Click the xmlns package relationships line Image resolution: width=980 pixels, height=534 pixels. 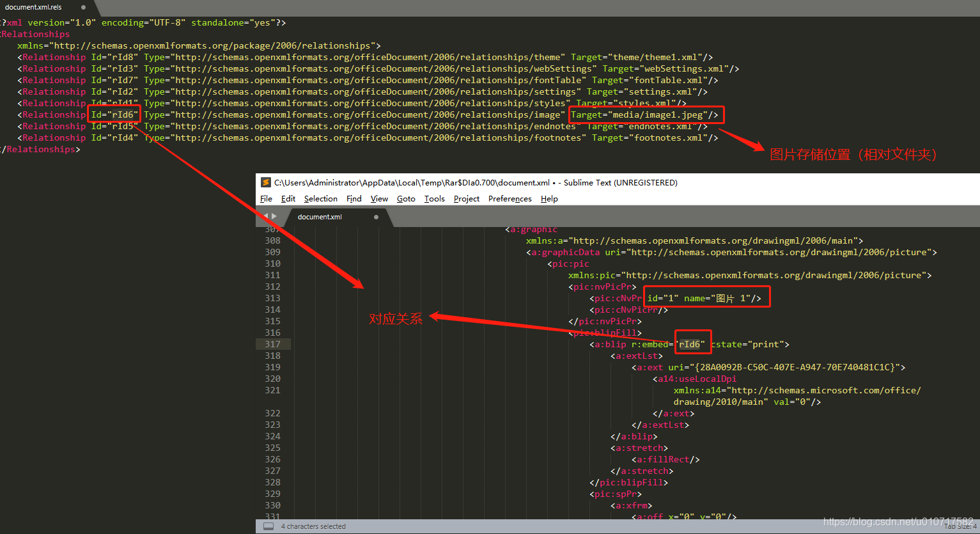(x=199, y=45)
